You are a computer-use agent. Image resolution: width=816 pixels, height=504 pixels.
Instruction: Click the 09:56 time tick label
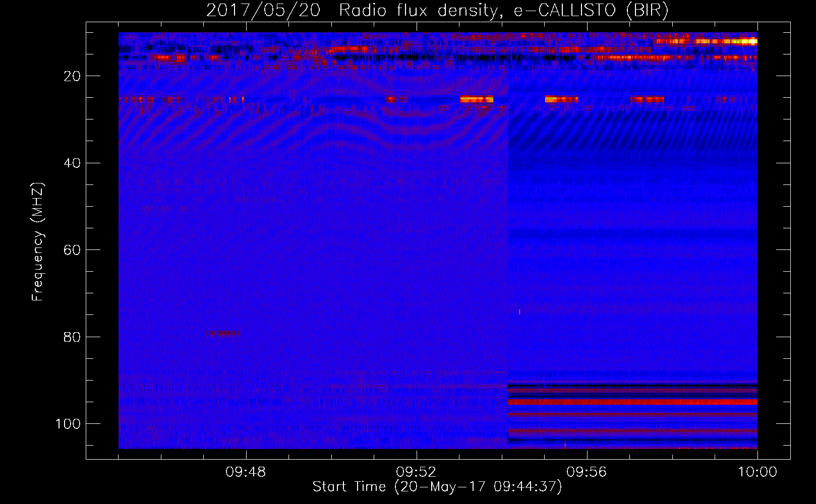tap(587, 472)
